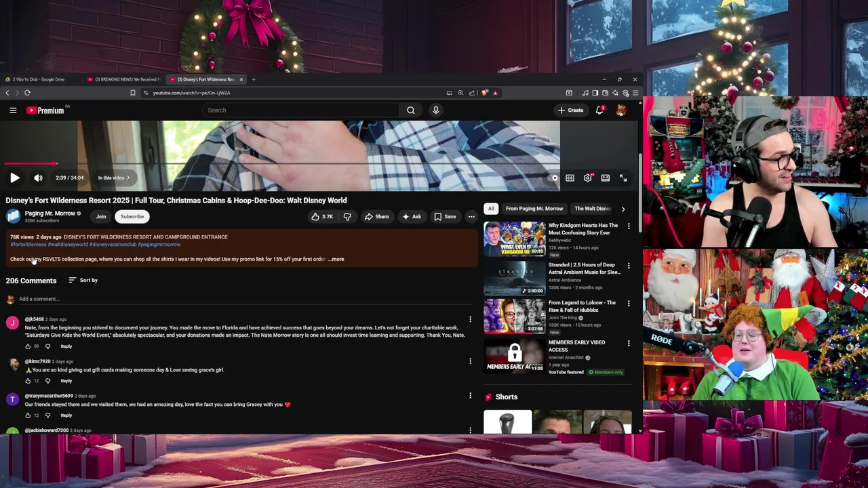Like the video (3.7K thumbs up)
This screenshot has width=868, height=488.
(323, 216)
